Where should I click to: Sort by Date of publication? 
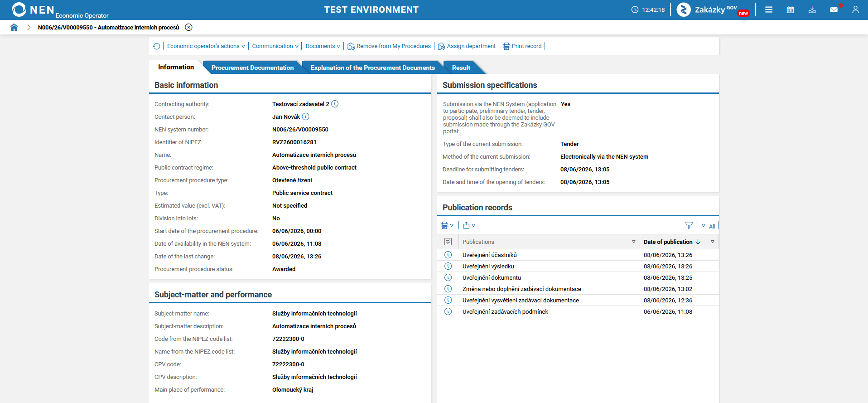[672, 242]
